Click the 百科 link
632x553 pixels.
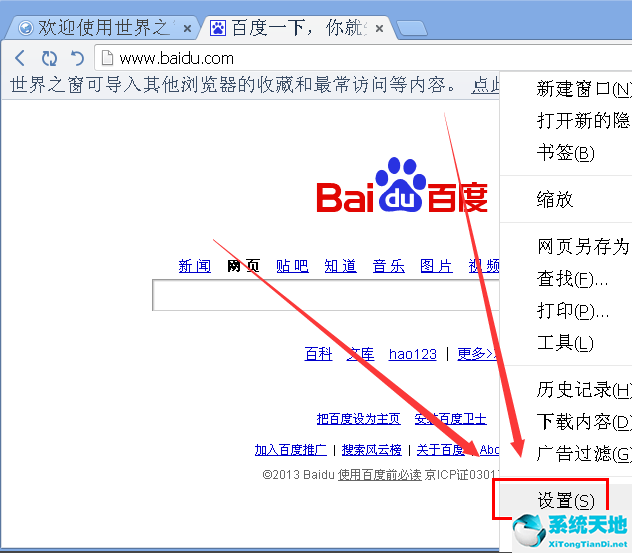[x=318, y=354]
